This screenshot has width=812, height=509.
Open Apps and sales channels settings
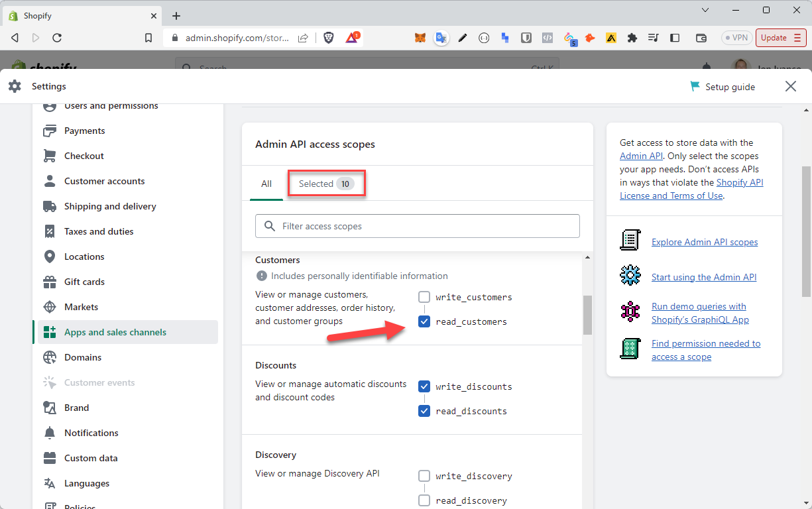[128, 332]
